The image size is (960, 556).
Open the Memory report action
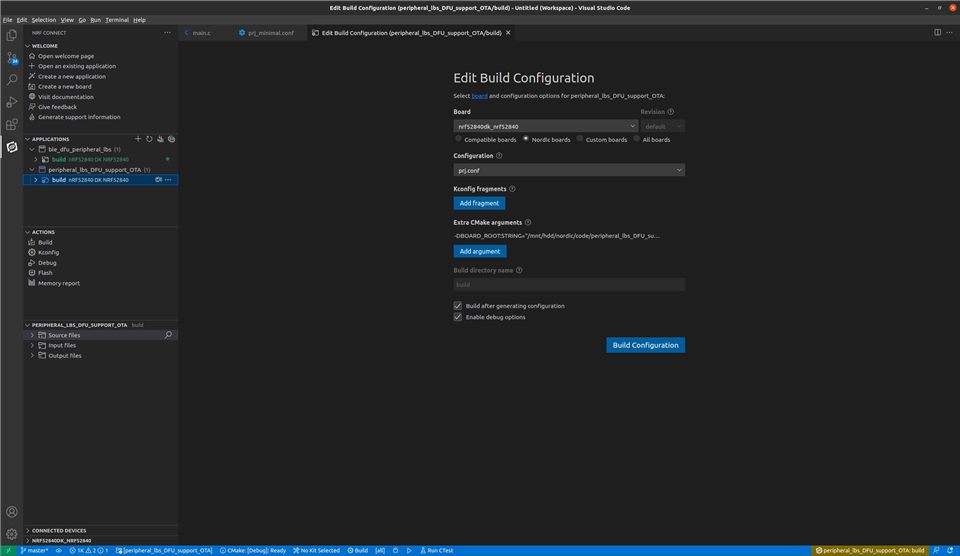click(59, 284)
